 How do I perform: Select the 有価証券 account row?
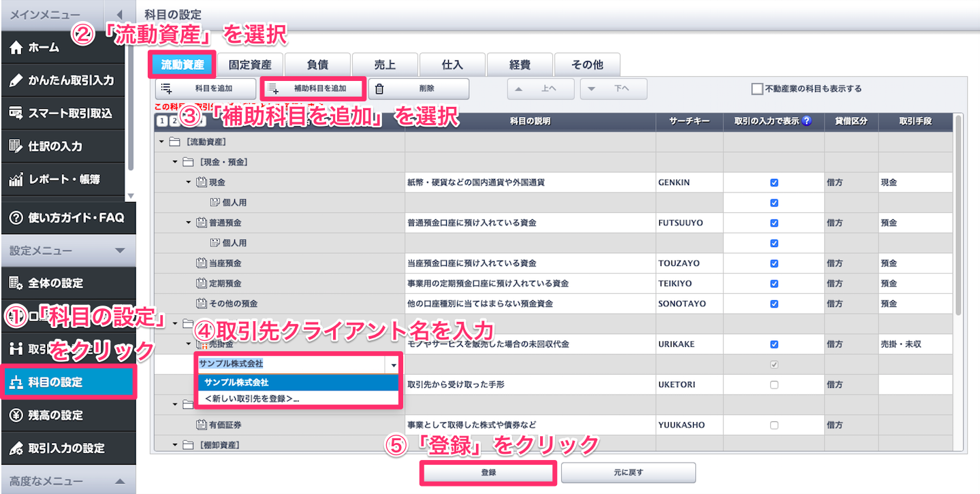coord(280,425)
